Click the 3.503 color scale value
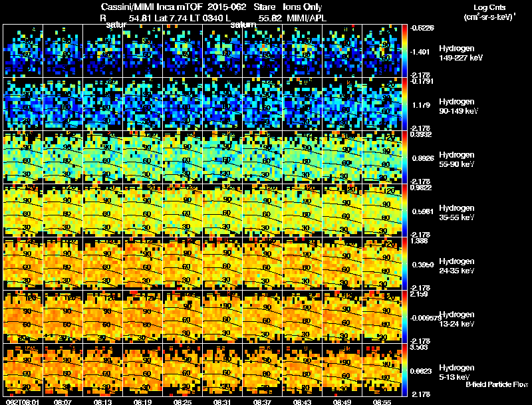The image size is (532, 405). [419, 347]
